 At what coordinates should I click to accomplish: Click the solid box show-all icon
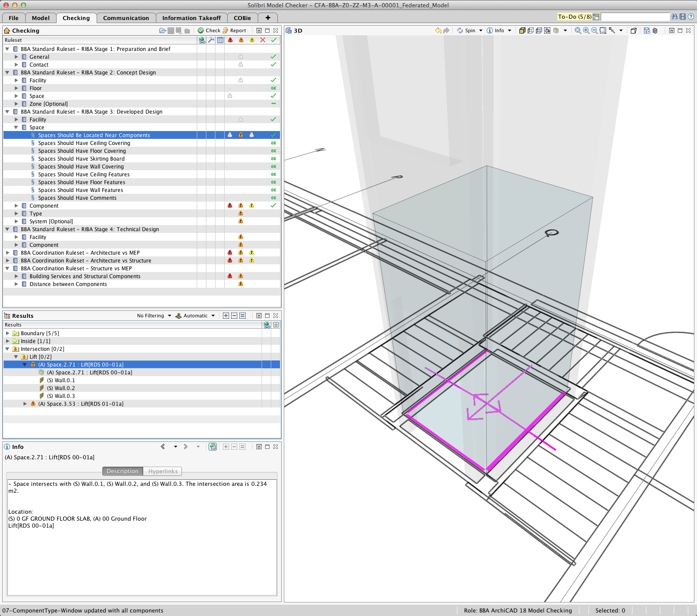click(x=522, y=30)
